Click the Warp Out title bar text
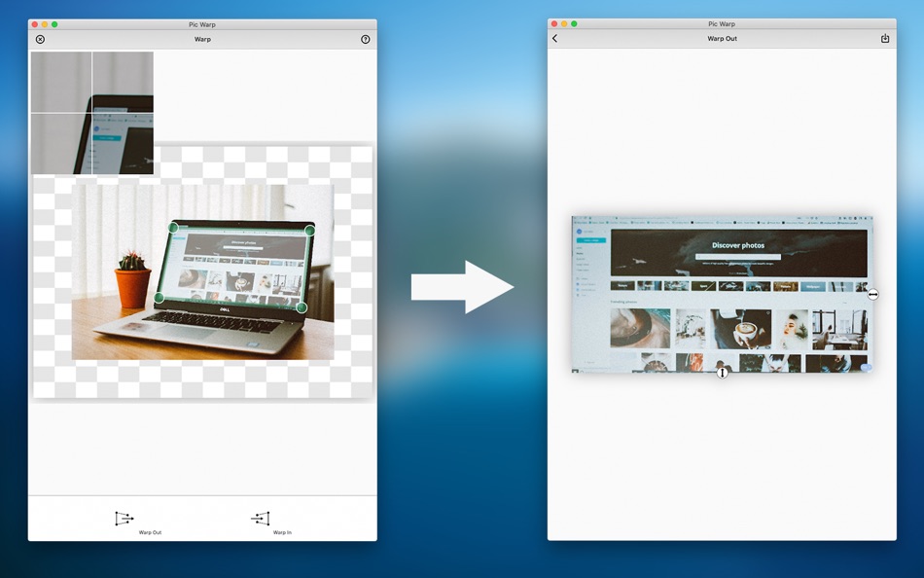The image size is (924, 578). click(722, 38)
